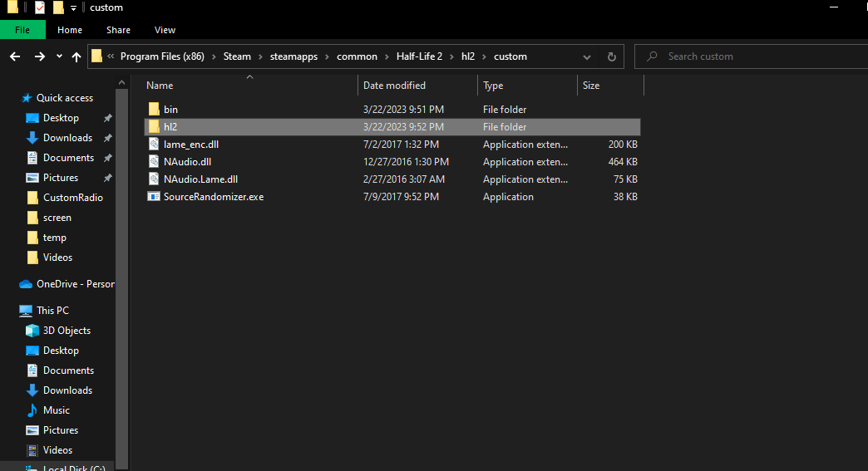The width and height of the screenshot is (868, 471).
Task: Open Videos folder under Quick access
Action: click(x=57, y=257)
